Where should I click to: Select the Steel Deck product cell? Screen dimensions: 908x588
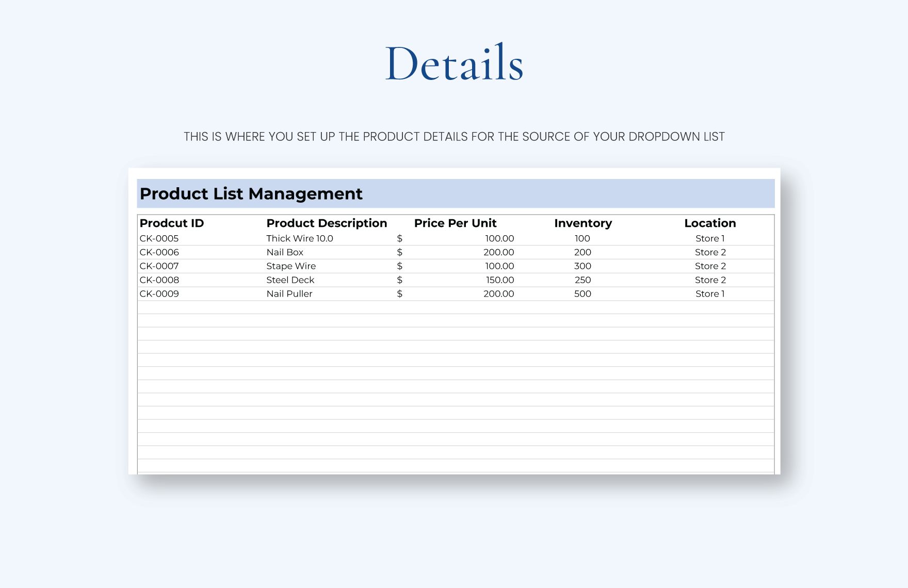tap(290, 280)
